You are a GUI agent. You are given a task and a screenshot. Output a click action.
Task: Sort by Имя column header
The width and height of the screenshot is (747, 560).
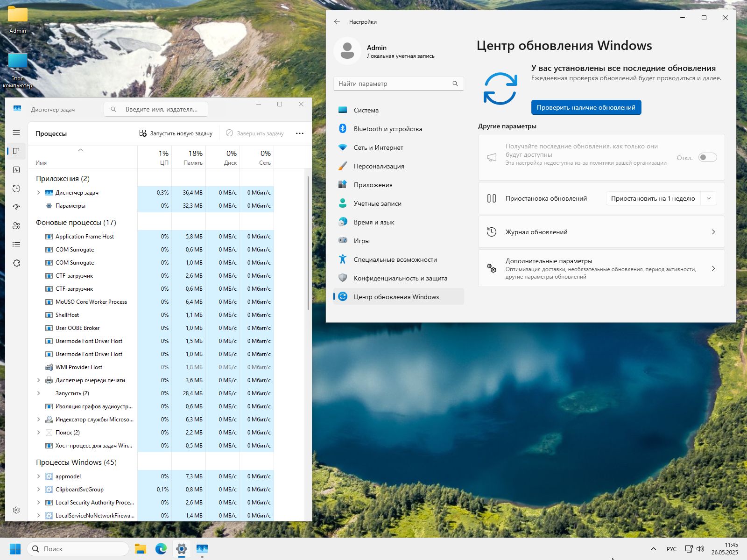point(83,157)
